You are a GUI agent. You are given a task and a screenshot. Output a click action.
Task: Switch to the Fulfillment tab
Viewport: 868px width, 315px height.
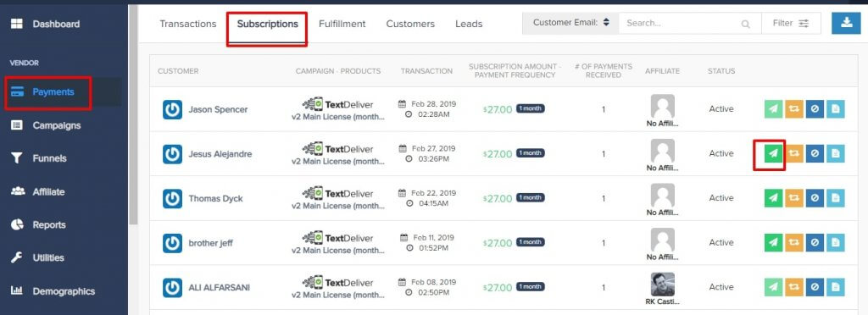(x=342, y=24)
